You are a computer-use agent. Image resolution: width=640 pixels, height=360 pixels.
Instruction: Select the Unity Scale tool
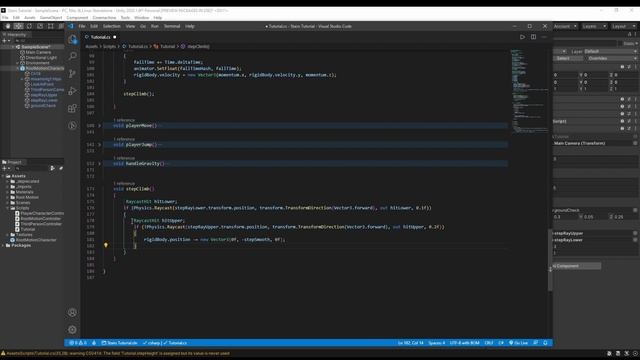[x=40, y=26]
